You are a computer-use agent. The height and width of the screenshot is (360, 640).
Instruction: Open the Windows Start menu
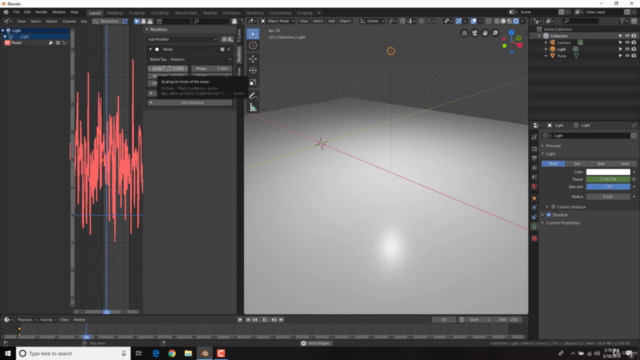(8, 353)
